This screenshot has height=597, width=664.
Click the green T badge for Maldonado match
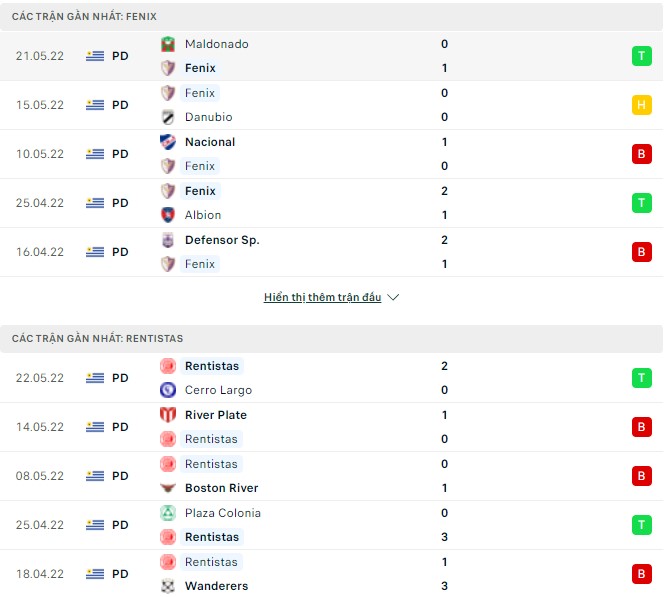tap(641, 56)
